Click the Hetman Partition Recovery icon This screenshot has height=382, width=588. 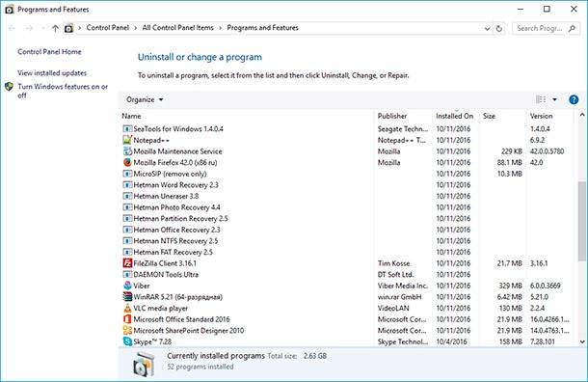(x=127, y=218)
